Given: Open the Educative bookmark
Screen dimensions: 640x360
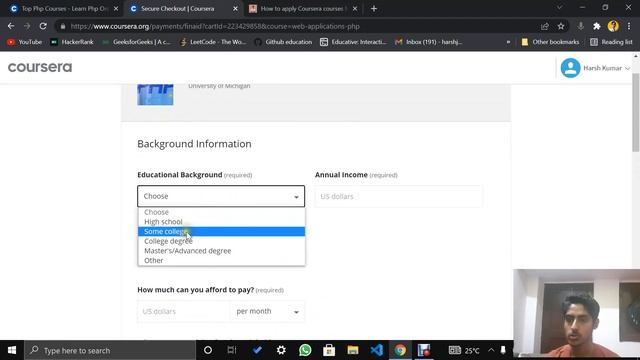Looking at the screenshot, I should pyautogui.click(x=353, y=42).
